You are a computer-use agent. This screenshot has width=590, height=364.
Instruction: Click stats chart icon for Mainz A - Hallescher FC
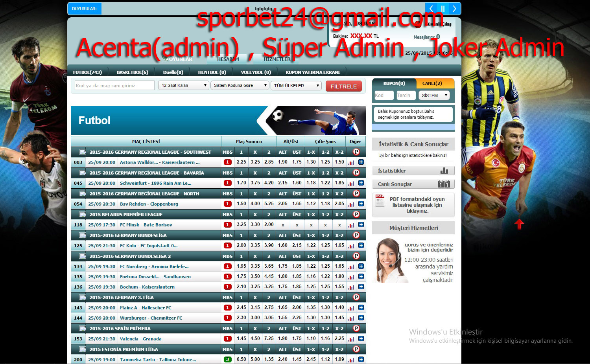351,308
